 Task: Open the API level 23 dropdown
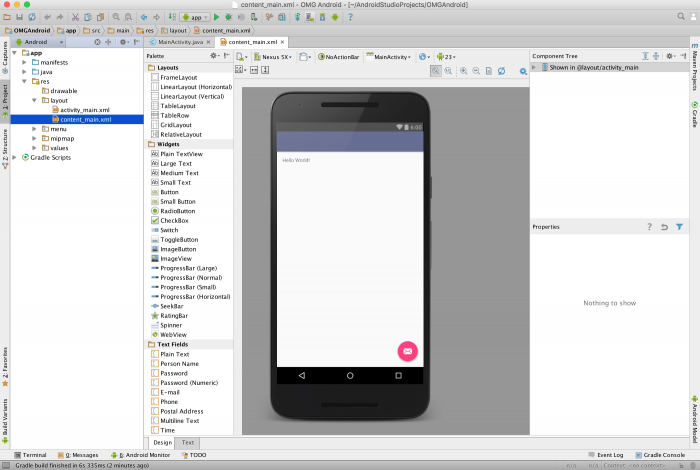click(446, 57)
